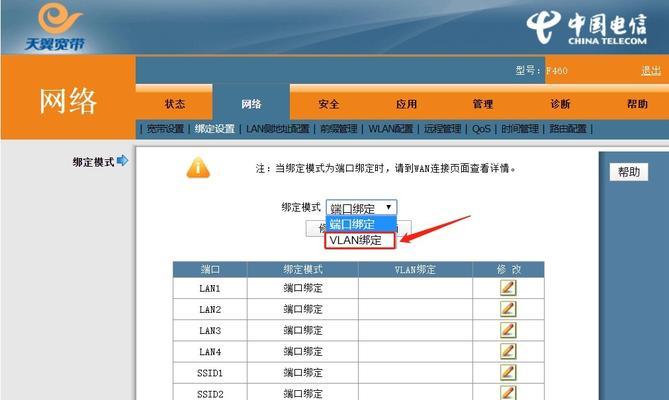Switch to the 应用 tab
The width and height of the screenshot is (669, 400).
(406, 104)
